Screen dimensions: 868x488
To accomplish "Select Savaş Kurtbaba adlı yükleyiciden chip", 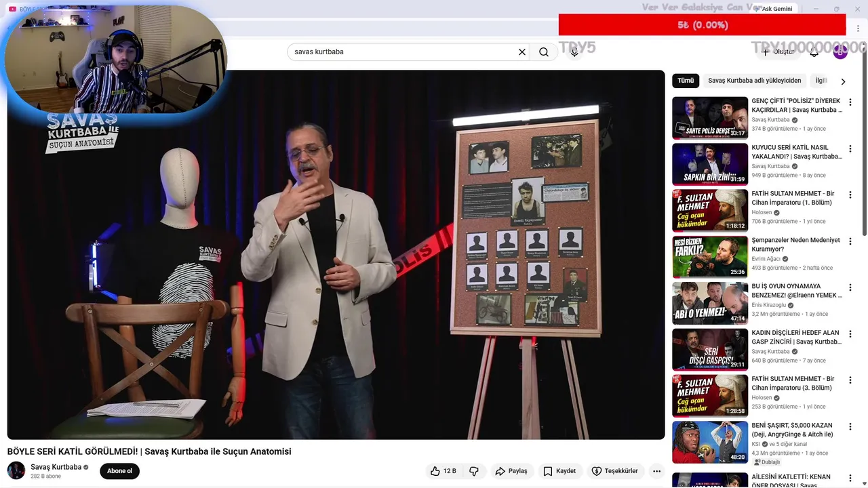I will 754,81.
